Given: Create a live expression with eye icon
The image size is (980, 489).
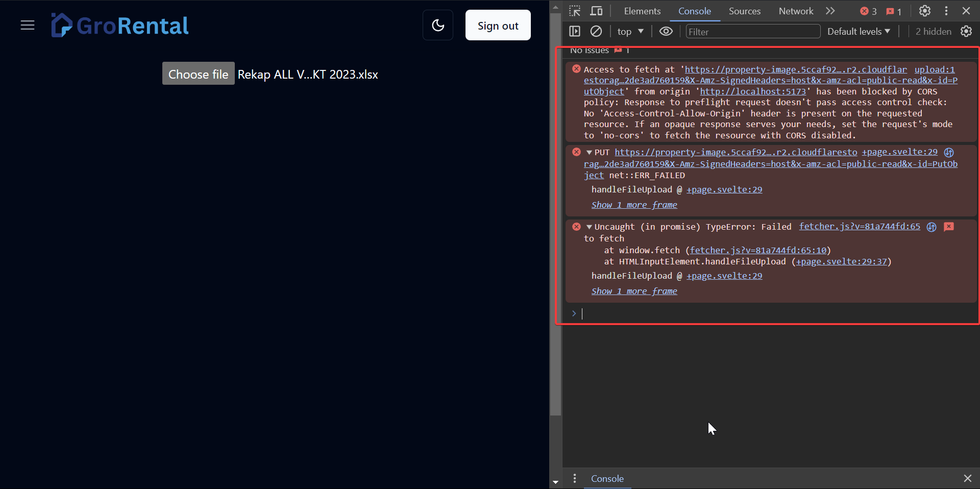Looking at the screenshot, I should (666, 31).
